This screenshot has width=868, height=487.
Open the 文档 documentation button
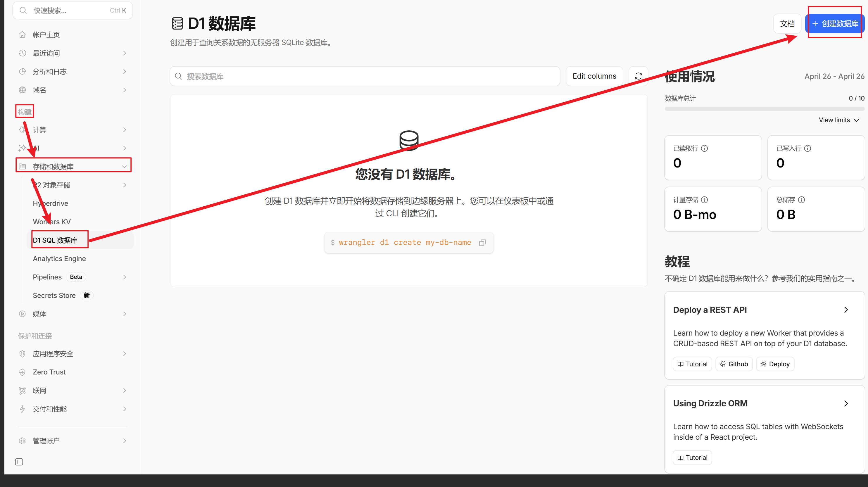(787, 24)
